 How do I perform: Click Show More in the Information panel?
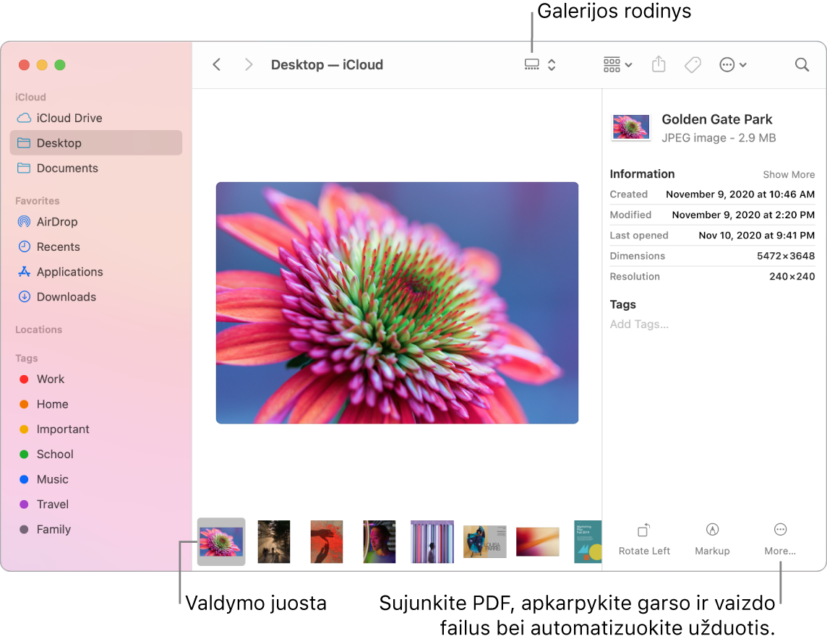click(x=788, y=174)
